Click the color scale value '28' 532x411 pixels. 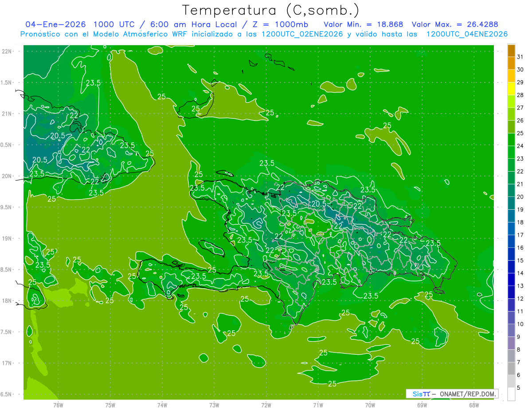520,95
